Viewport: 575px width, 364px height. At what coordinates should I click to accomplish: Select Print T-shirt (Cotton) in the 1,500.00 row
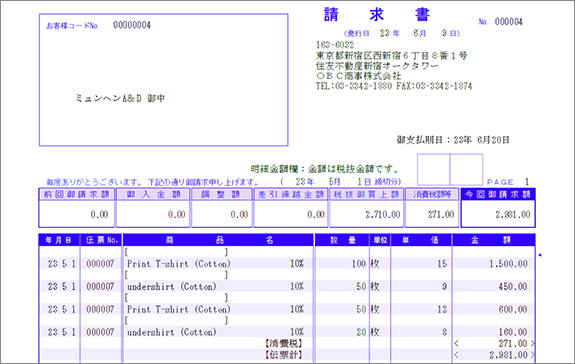click(179, 264)
